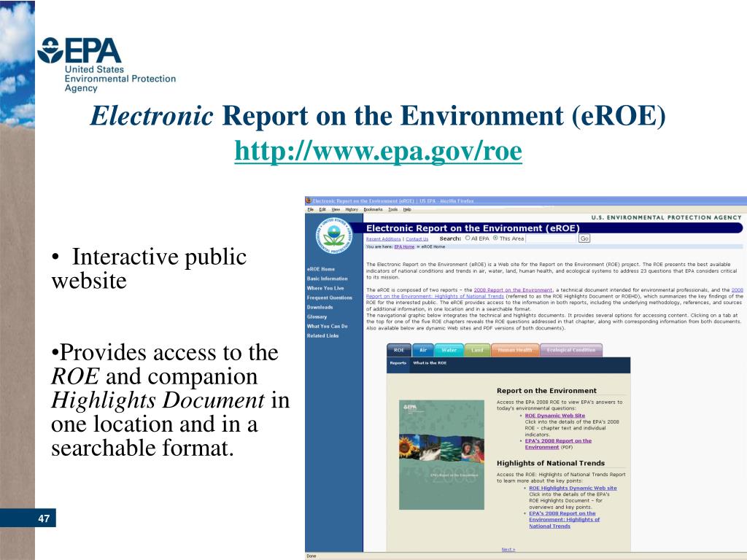Click the 'Report on the Environment' section heading
Screen dimensions: 747x560
pyautogui.click(x=546, y=391)
